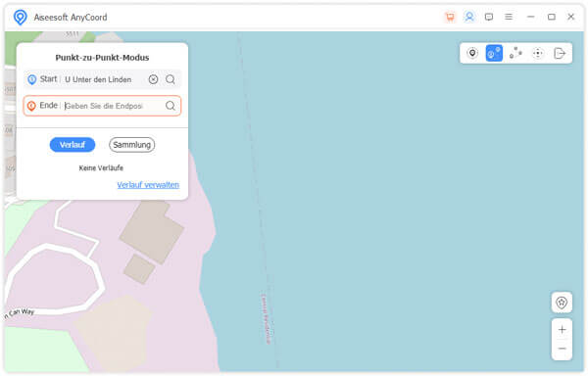Image resolution: width=588 pixels, height=376 pixels.
Task: Open the hamburger menu
Action: pyautogui.click(x=509, y=17)
